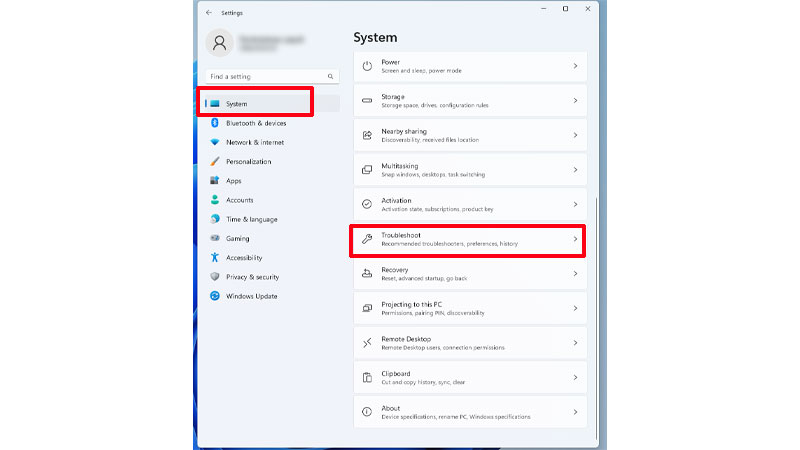Click the System monitor icon in sidebar

215,104
